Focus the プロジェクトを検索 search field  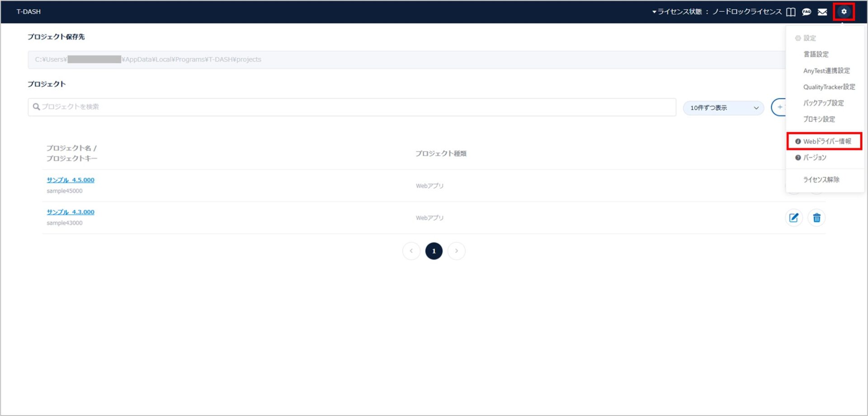(353, 107)
